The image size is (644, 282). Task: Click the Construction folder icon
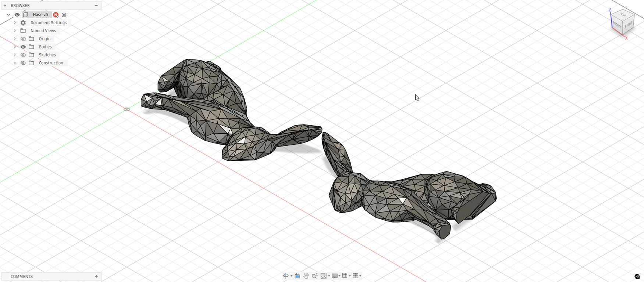point(32,63)
